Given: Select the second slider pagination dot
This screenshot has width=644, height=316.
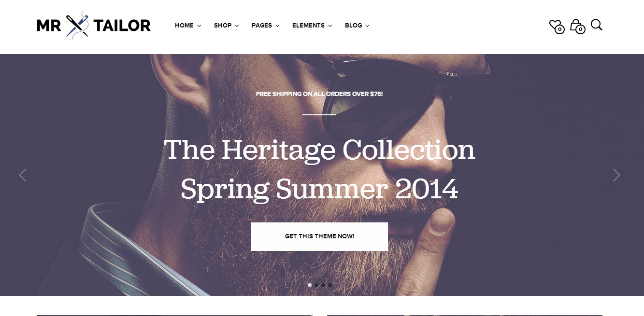Looking at the screenshot, I should click(316, 285).
